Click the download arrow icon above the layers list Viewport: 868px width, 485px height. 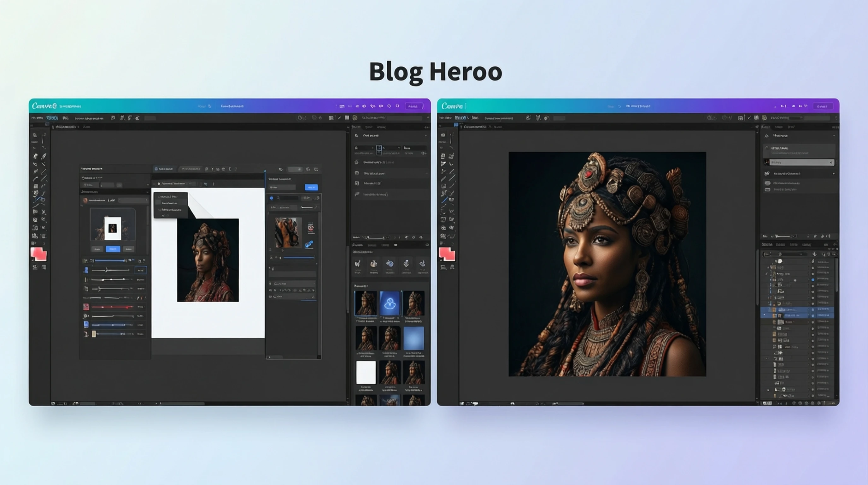click(x=815, y=254)
